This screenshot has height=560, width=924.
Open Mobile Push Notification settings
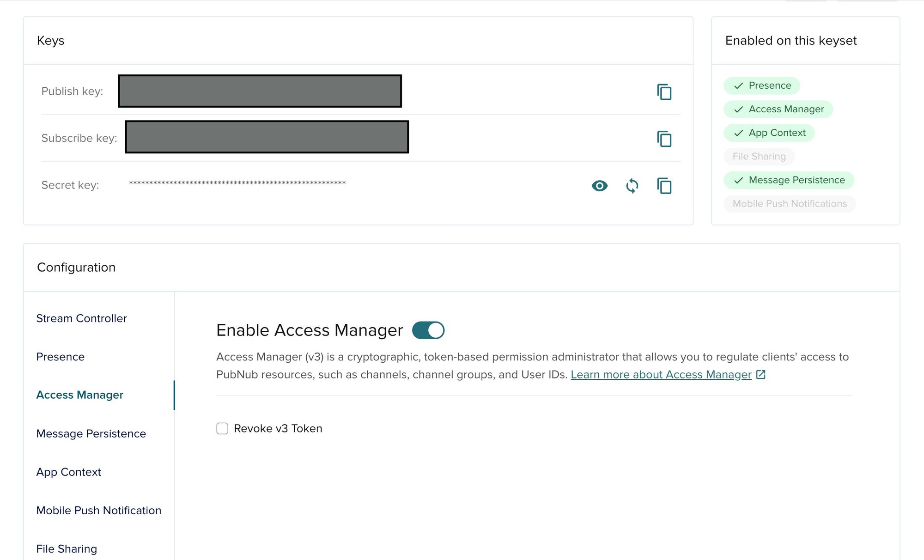pyautogui.click(x=99, y=510)
